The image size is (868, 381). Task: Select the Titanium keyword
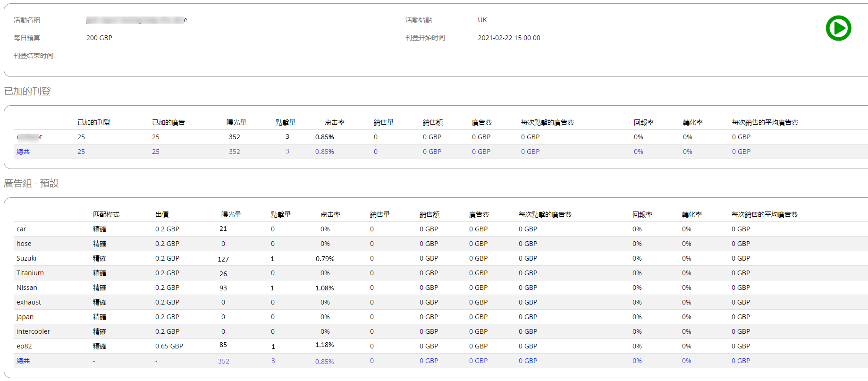pos(30,273)
